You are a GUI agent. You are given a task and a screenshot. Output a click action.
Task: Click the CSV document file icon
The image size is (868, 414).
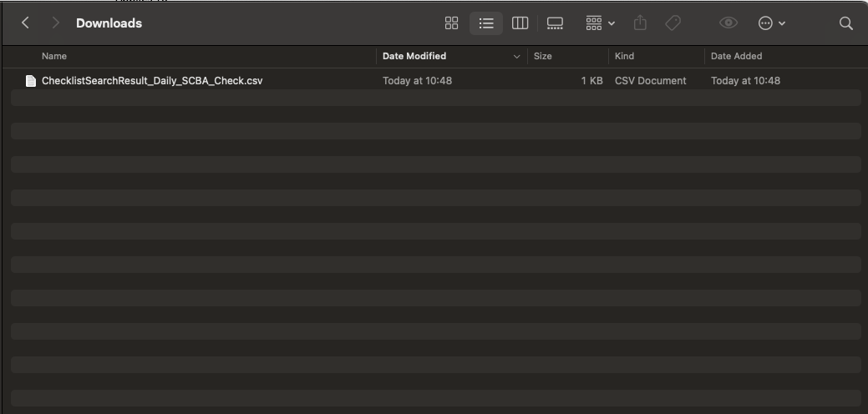click(31, 81)
